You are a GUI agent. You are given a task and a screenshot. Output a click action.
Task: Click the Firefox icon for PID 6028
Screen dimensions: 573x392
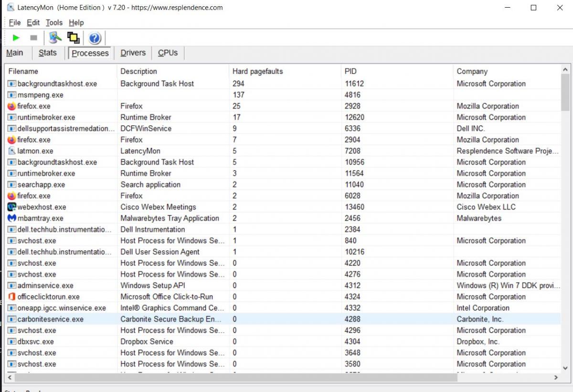[12, 196]
